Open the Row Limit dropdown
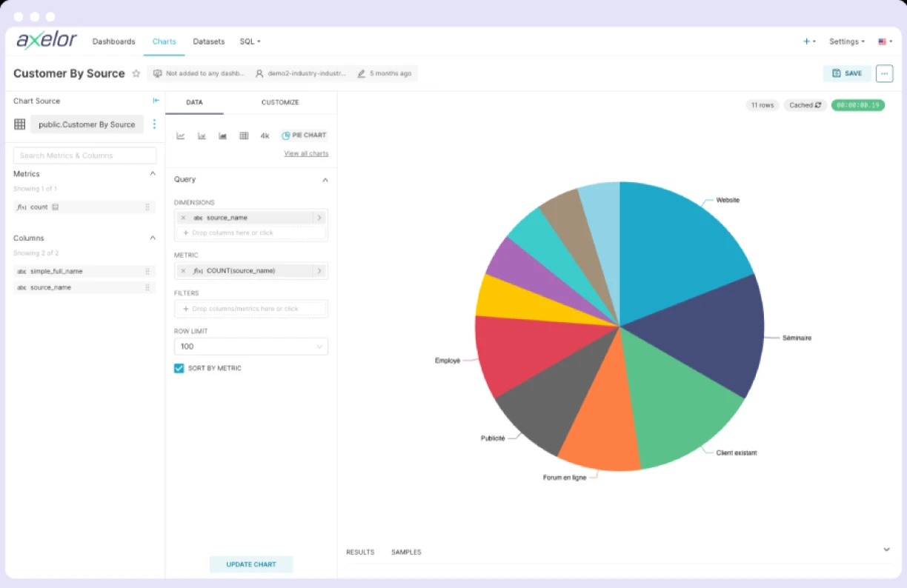907x588 pixels. (250, 346)
